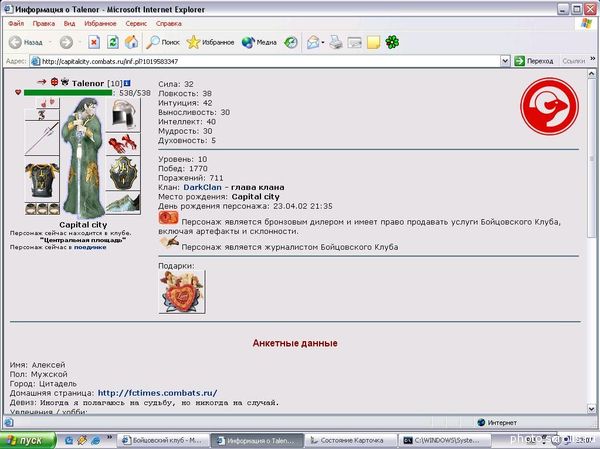Open the Медиа toolbar button

point(259,42)
